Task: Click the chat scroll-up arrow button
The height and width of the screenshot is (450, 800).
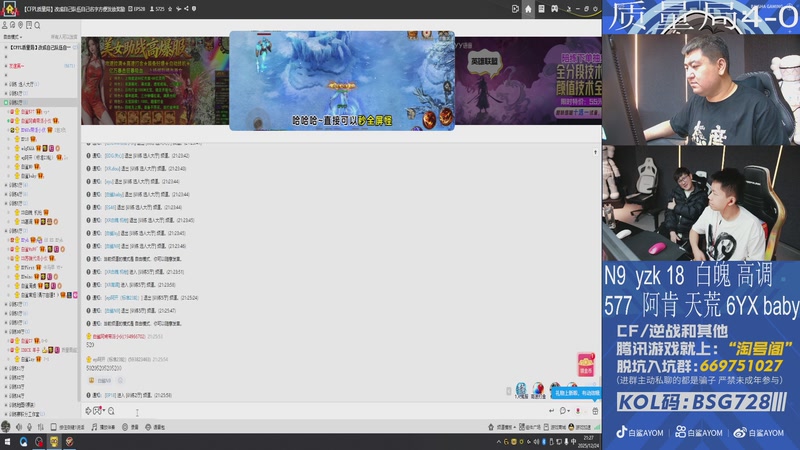Action: point(595,152)
